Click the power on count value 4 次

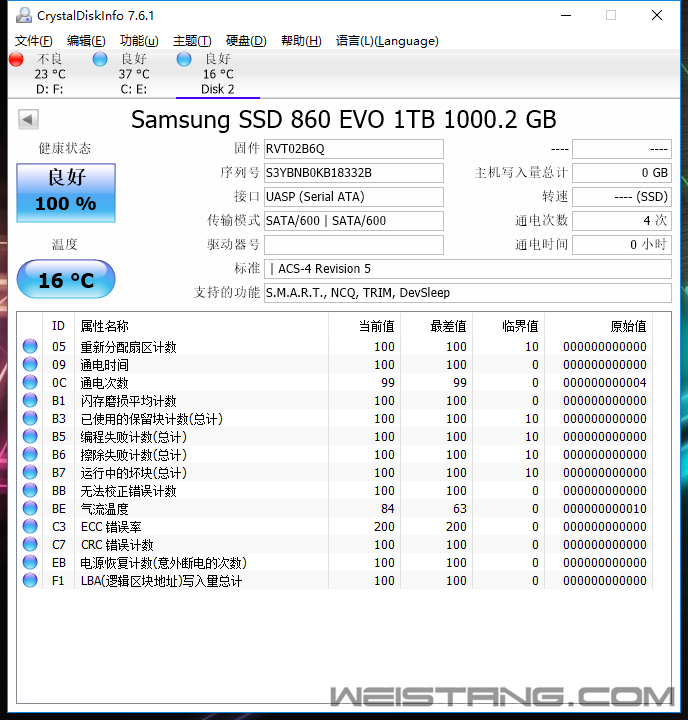(x=622, y=221)
